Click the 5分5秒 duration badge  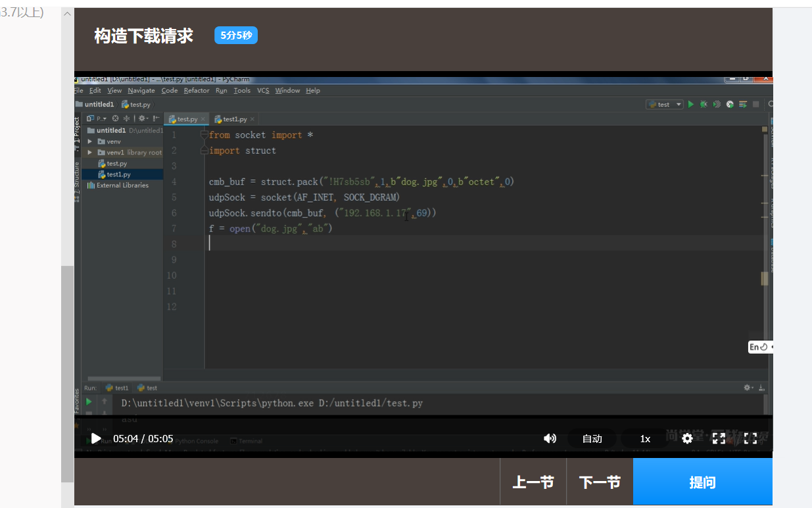[x=235, y=36]
